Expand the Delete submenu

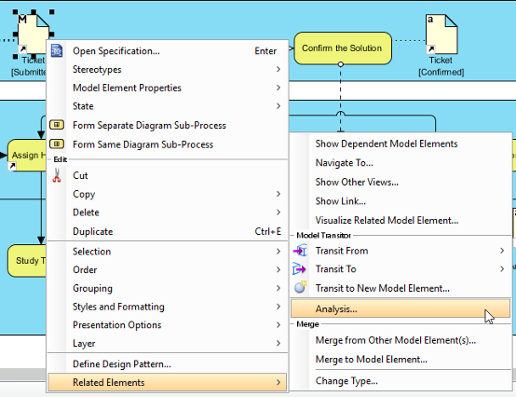(x=168, y=212)
